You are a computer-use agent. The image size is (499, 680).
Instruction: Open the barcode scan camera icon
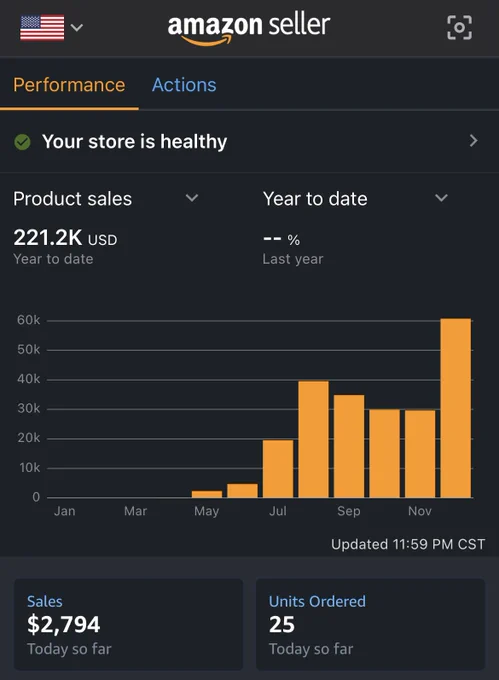tap(459, 28)
